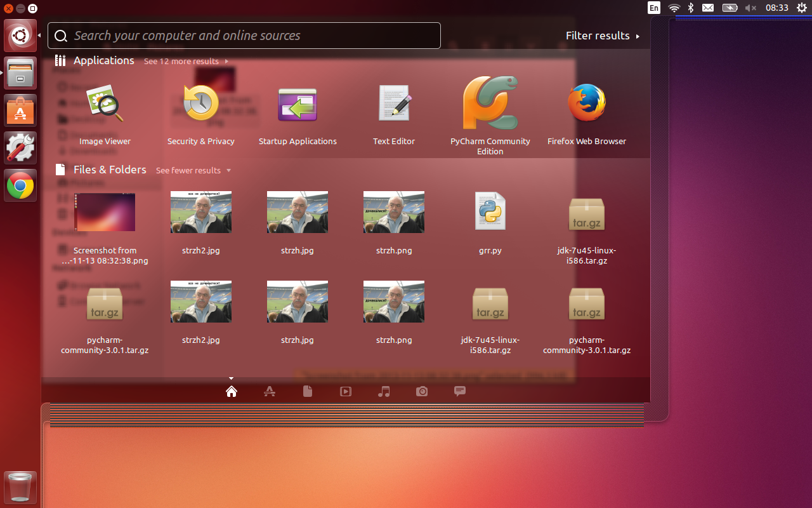The width and height of the screenshot is (812, 508).
Task: Click the Dash search field
Action: tap(244, 36)
